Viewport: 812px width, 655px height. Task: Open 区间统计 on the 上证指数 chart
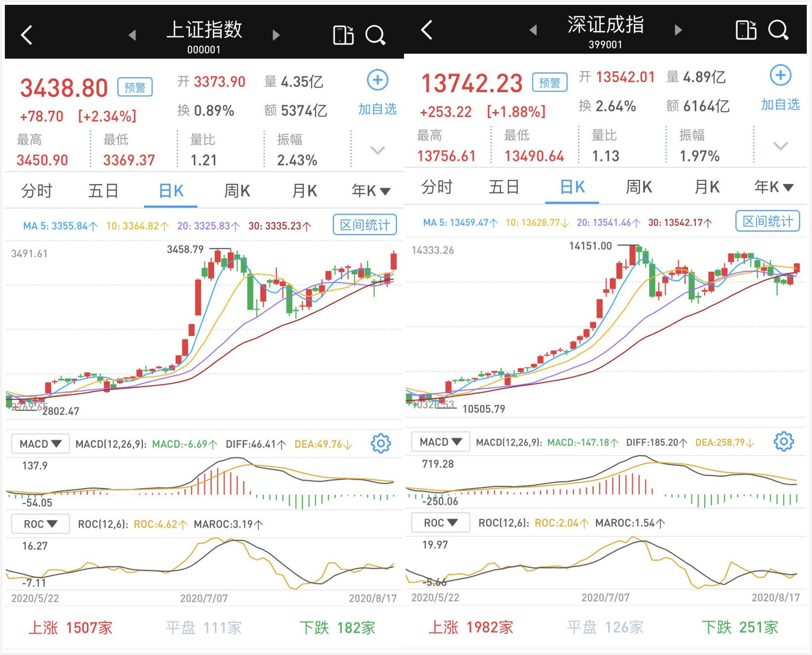[x=364, y=225]
